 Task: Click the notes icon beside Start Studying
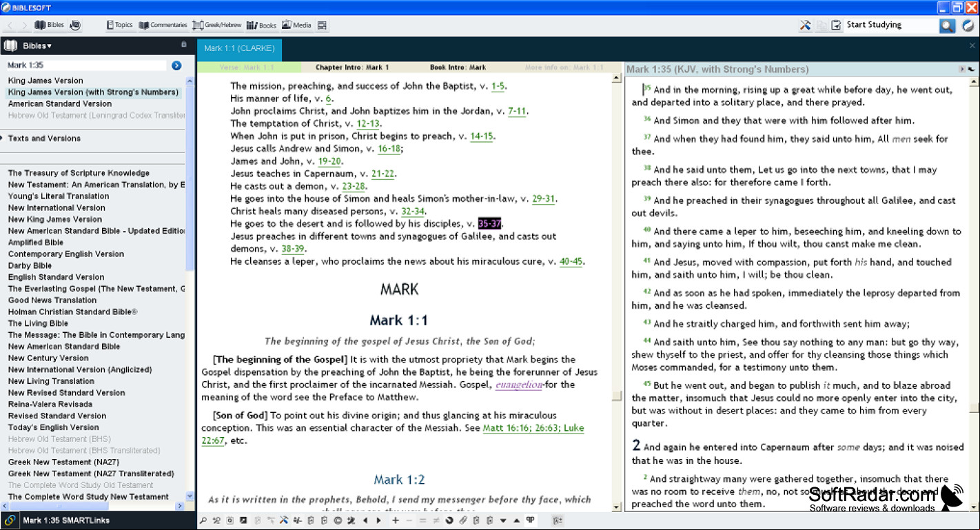[x=836, y=26]
